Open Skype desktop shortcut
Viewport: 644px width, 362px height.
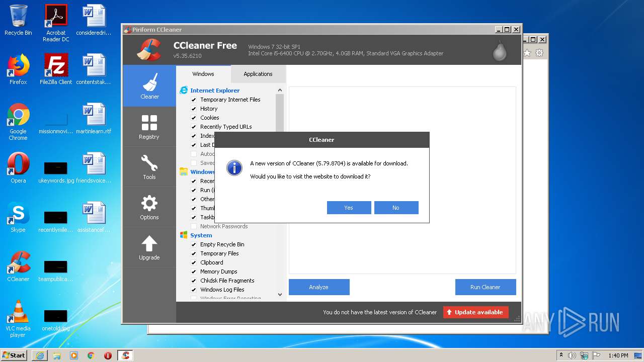pos(18,217)
